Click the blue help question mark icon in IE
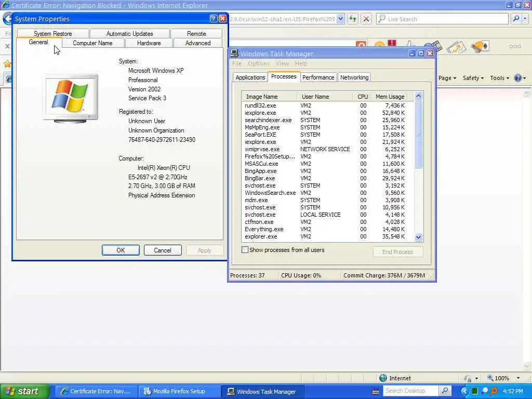Viewport: 532px width, 399px height. coord(517,78)
